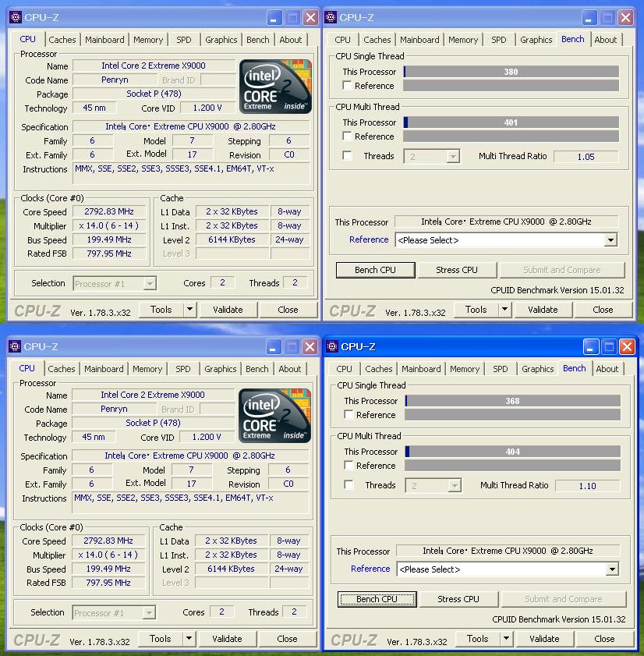
Task: Click the CPU-Z title bar icon of the lower CPU tab window
Action: pos(15,346)
